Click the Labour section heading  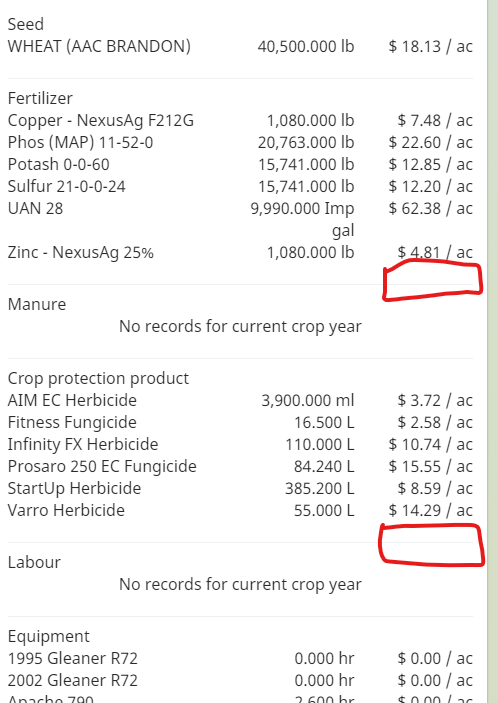pyautogui.click(x=34, y=562)
